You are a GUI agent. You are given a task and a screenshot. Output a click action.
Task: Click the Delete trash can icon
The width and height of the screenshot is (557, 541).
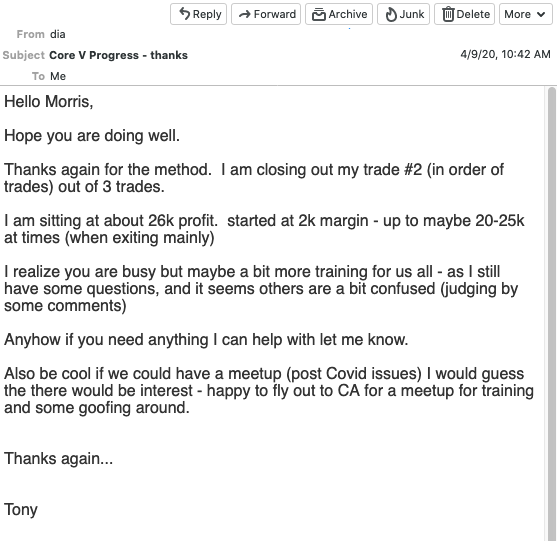pyautogui.click(x=448, y=14)
